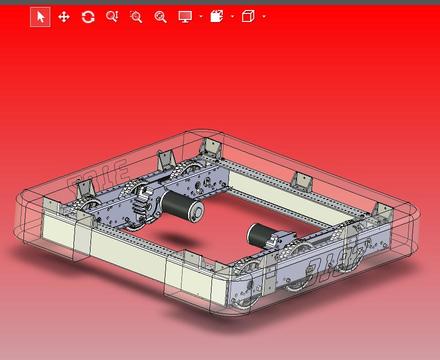Pick the dynamic Zoom in/out magnifier
The height and width of the screenshot is (360, 440).
click(x=112, y=16)
